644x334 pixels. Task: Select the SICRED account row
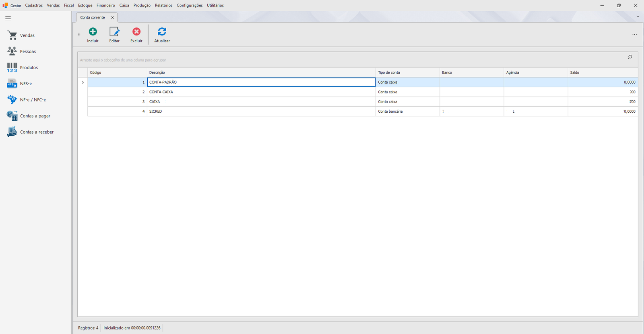pyautogui.click(x=362, y=111)
